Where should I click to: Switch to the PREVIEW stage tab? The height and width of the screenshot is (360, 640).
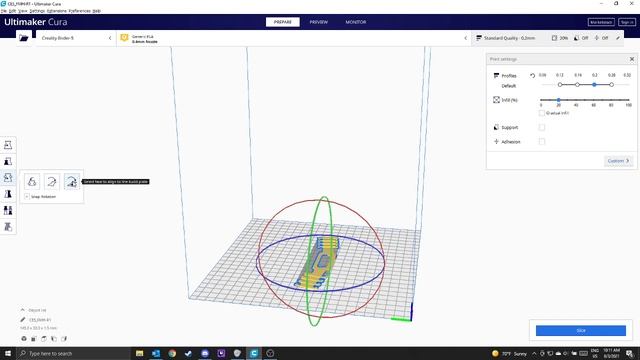click(318, 22)
